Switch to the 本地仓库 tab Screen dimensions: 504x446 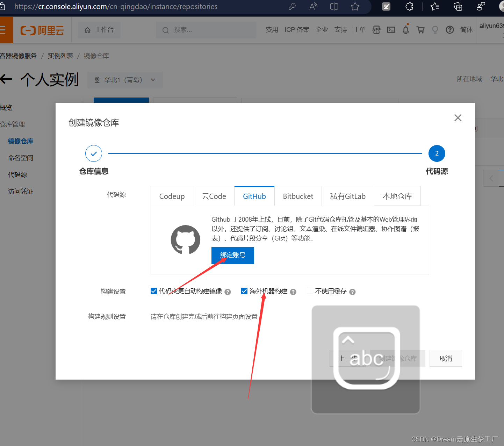397,196
